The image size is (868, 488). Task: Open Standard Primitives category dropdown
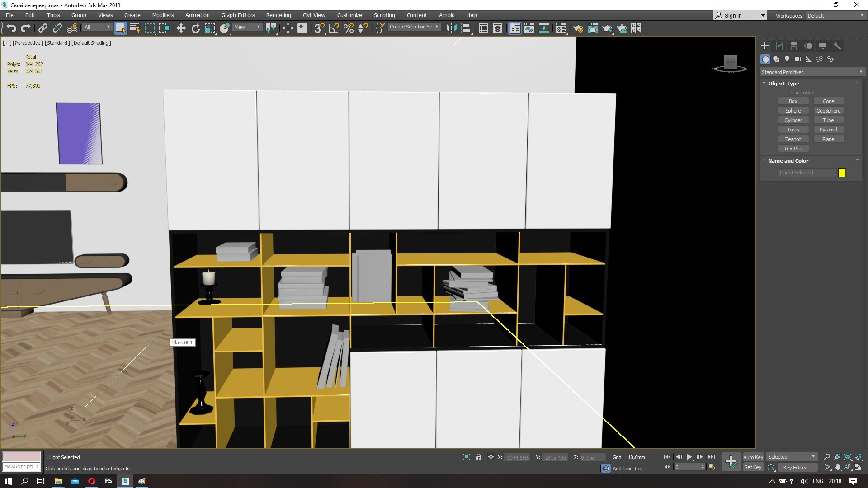tap(812, 72)
